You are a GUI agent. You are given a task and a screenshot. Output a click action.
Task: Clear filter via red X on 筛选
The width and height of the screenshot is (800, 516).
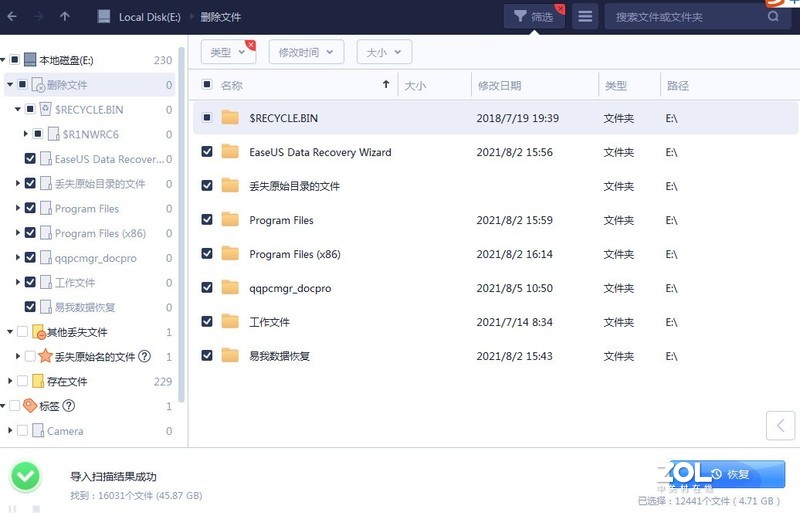(x=560, y=9)
